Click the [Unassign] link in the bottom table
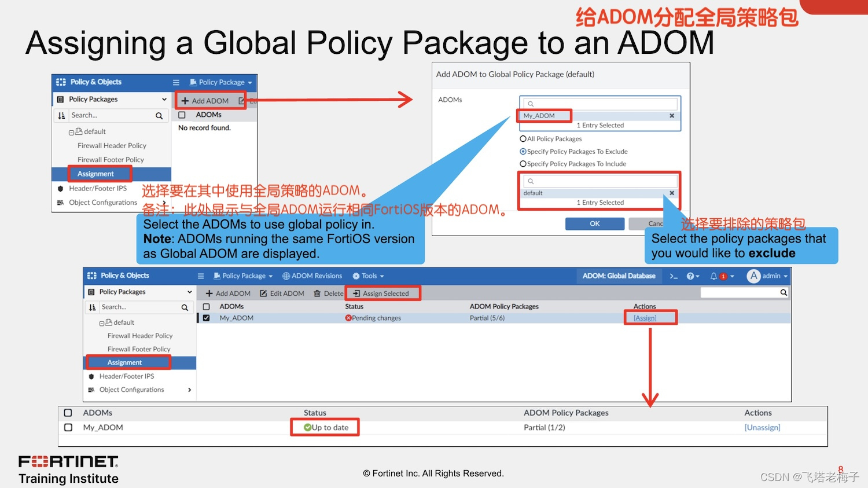 pos(762,427)
